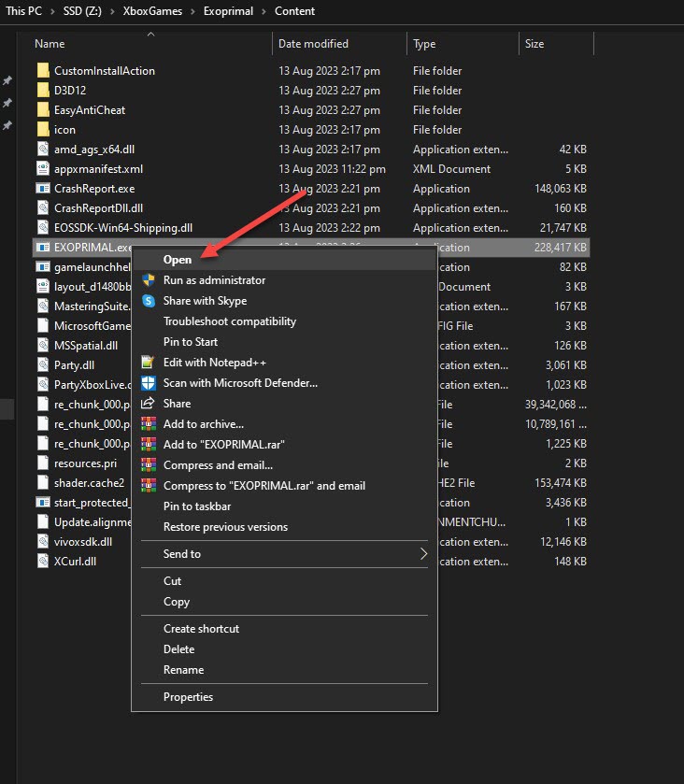The height and width of the screenshot is (784, 684).
Task: Expand breadcrumb chevron after XboxGames
Action: [192, 11]
